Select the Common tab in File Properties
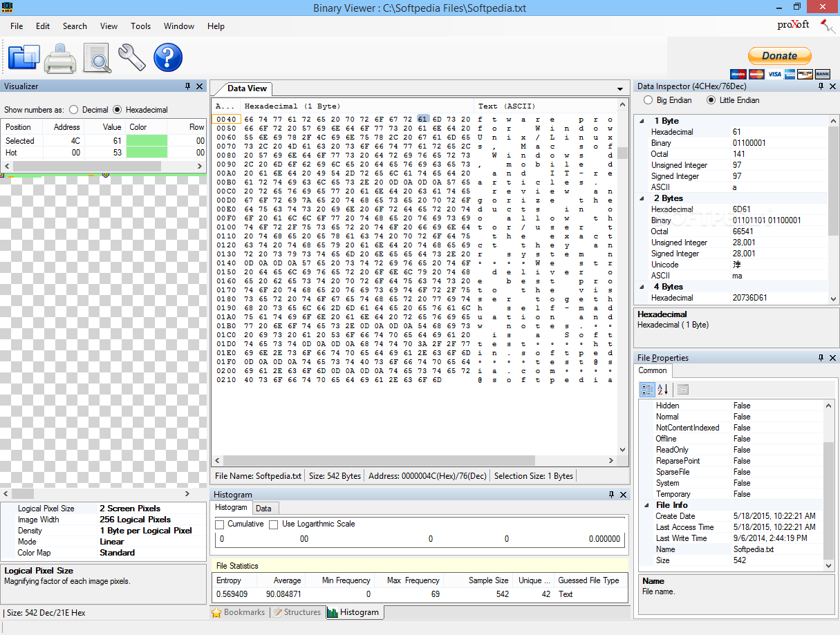This screenshot has width=840, height=635. click(653, 370)
